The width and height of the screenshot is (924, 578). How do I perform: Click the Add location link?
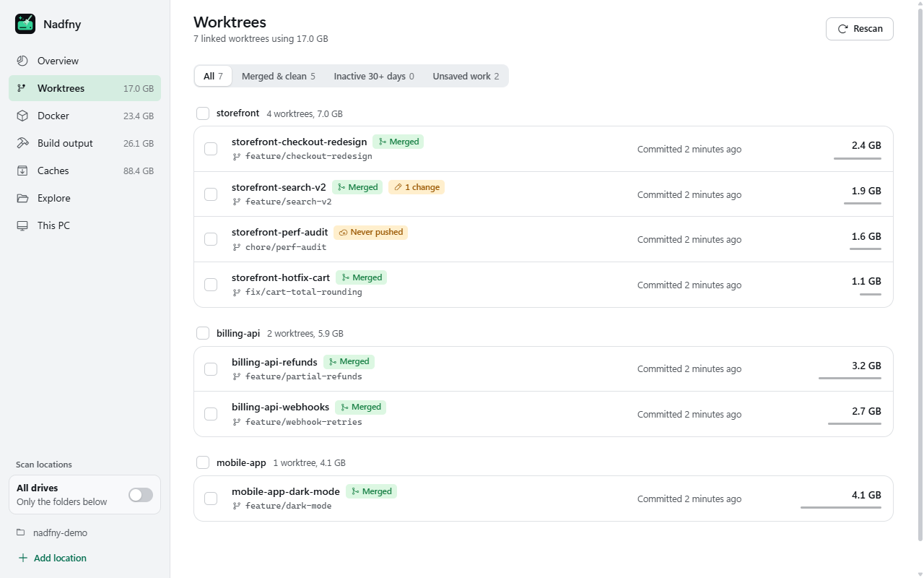tap(52, 558)
